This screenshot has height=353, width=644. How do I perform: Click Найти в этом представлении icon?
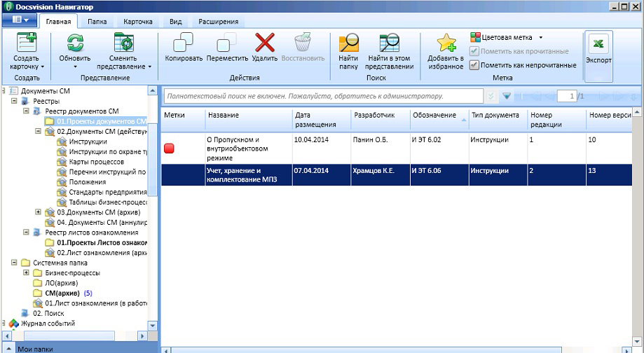[390, 43]
